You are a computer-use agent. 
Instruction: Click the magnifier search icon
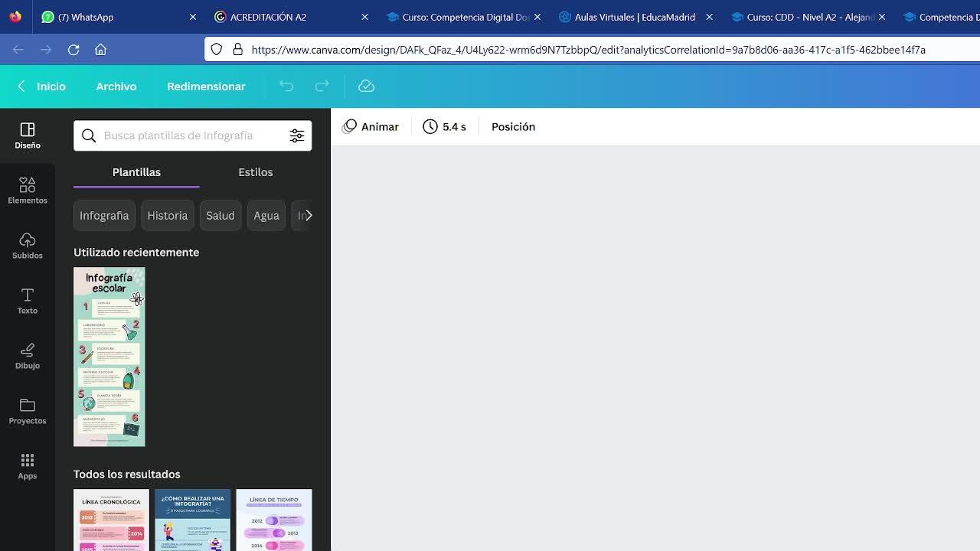click(89, 135)
